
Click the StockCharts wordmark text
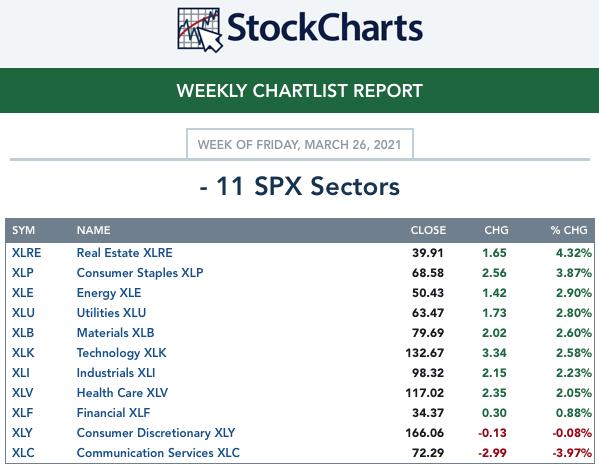325,27
